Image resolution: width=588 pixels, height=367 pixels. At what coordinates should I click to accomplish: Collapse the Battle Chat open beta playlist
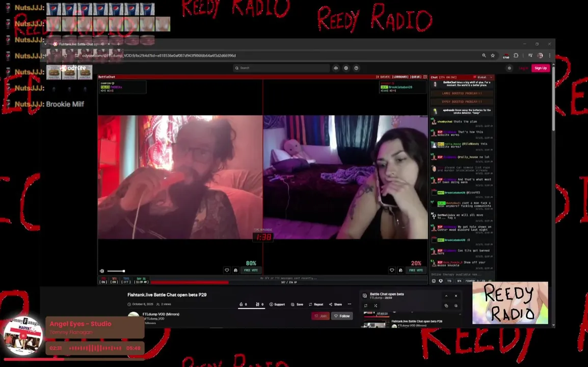click(x=446, y=296)
